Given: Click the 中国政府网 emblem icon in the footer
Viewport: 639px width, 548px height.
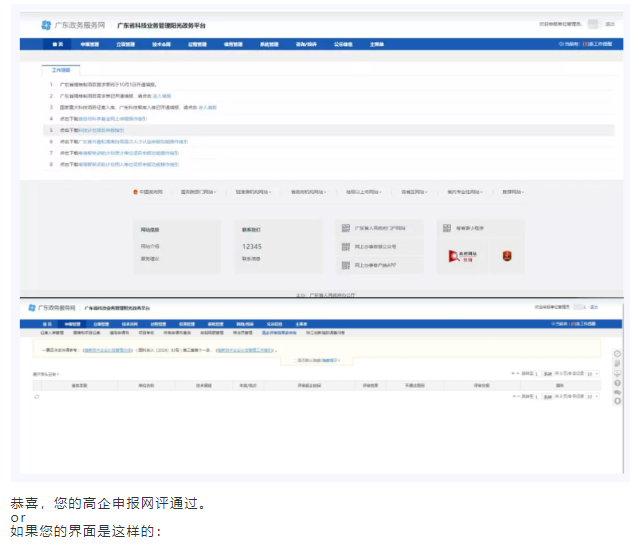Looking at the screenshot, I should 135,192.
